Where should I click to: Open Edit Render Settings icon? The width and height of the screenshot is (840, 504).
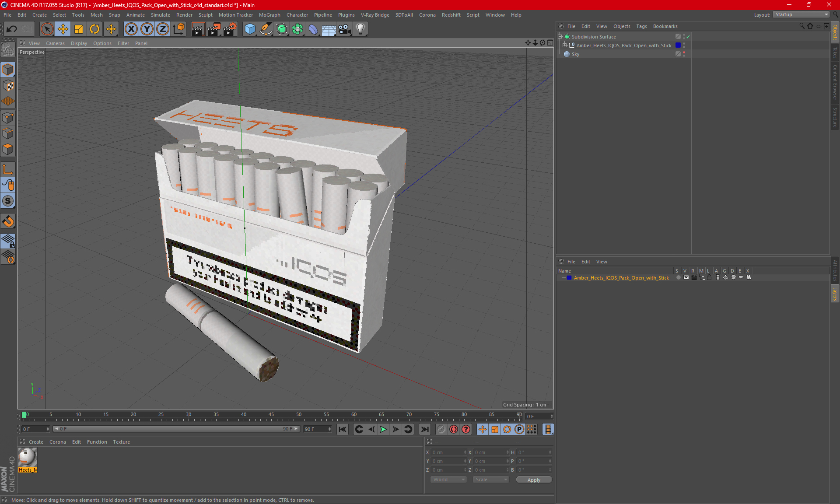point(230,29)
